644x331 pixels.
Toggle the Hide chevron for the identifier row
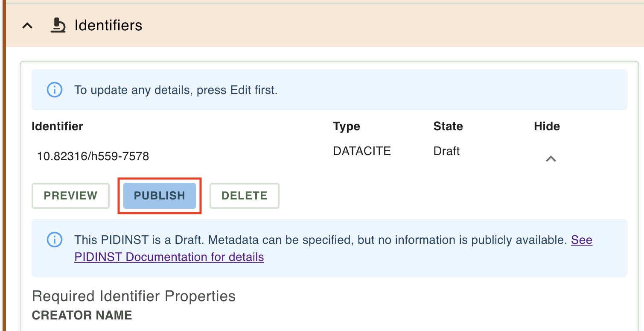551,159
